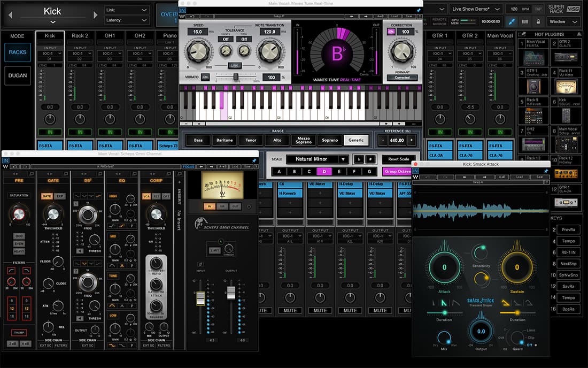
Task: Select the Mezzo Soprano range
Action: click(x=304, y=140)
